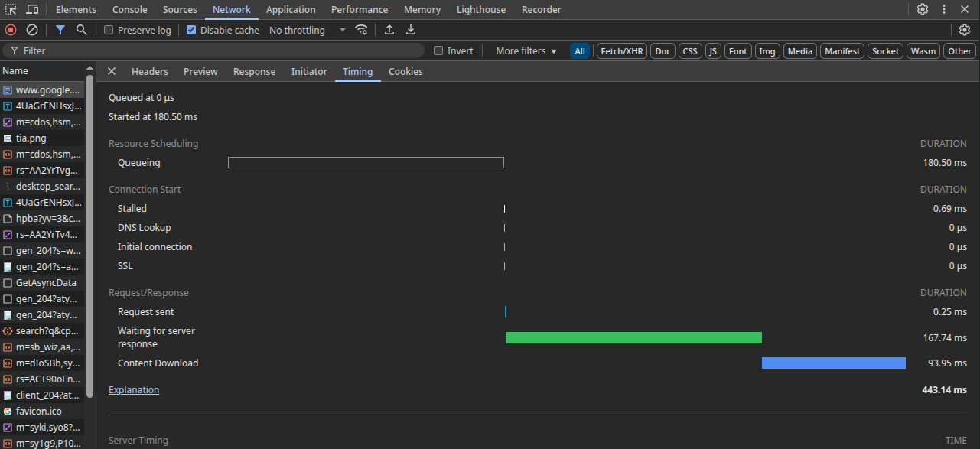Viewport: 980px width, 449px height.
Task: Click the export HAR download icon
Action: (x=411, y=30)
